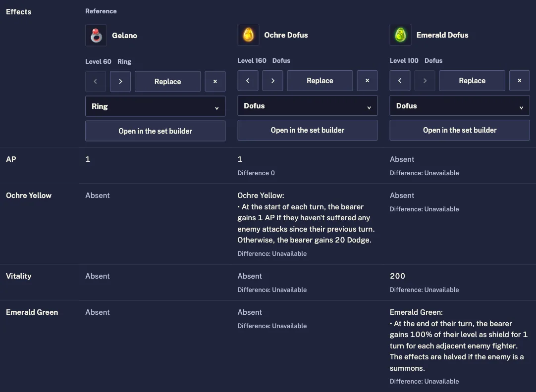
Task: Click the Gelano item name
Action: pos(124,36)
